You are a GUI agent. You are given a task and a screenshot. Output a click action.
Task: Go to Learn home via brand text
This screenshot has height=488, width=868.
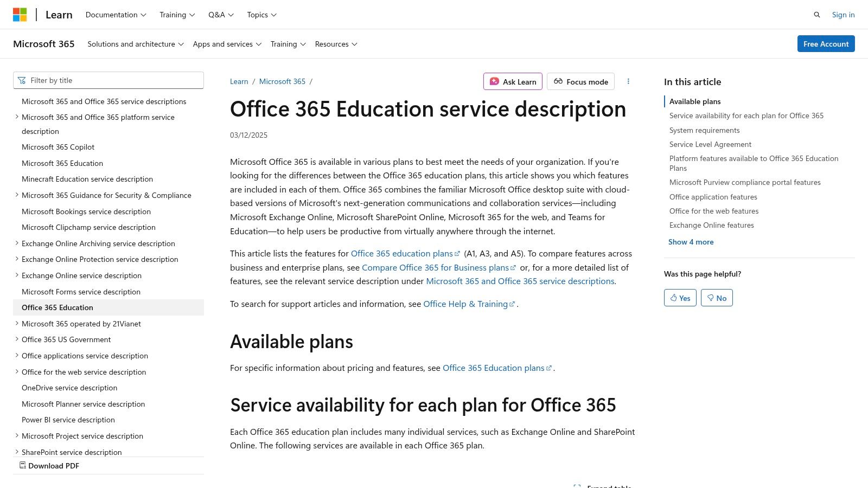(x=59, y=15)
